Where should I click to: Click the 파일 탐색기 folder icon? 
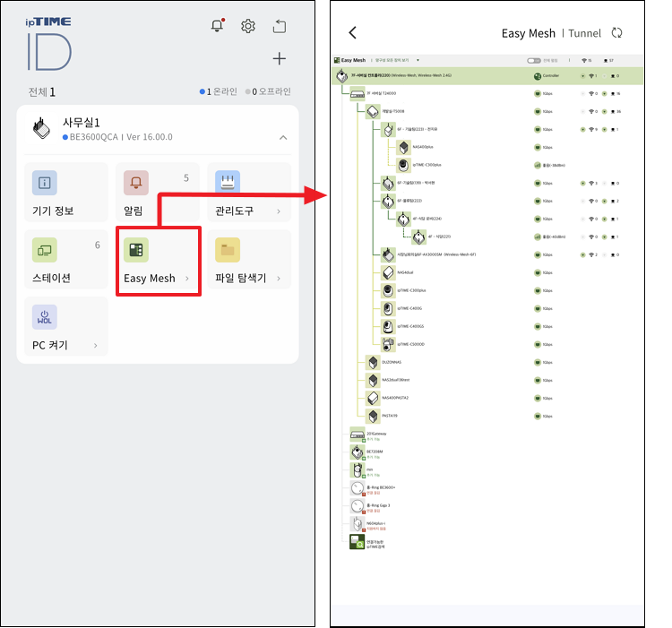(x=228, y=250)
